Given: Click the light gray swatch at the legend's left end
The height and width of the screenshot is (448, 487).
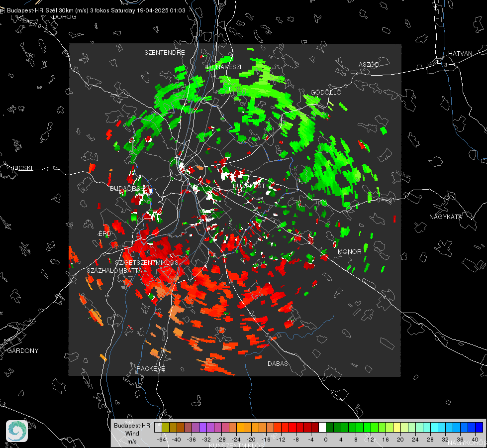Looking at the screenshot, I should pos(158,428).
